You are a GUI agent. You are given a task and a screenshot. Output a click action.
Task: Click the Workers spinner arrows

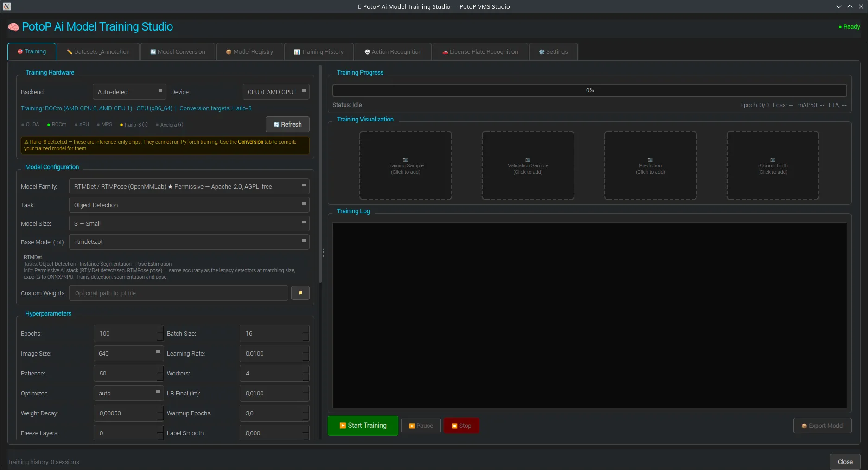point(306,373)
